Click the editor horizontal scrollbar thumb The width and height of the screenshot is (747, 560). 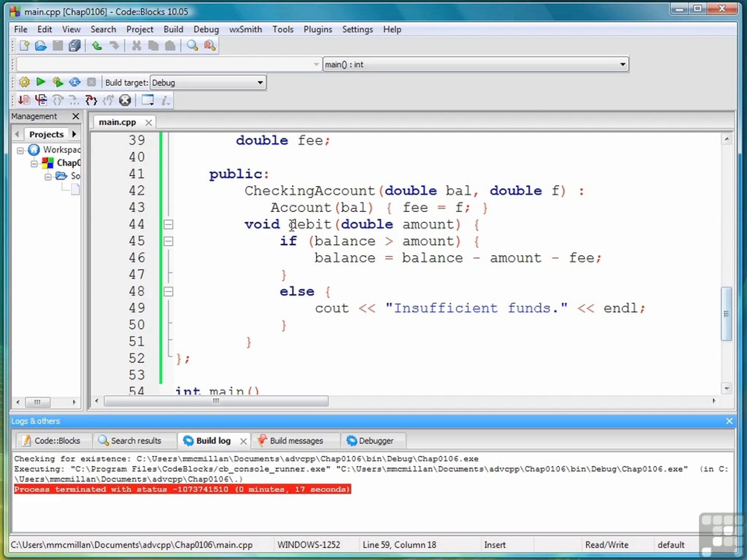click(x=216, y=401)
